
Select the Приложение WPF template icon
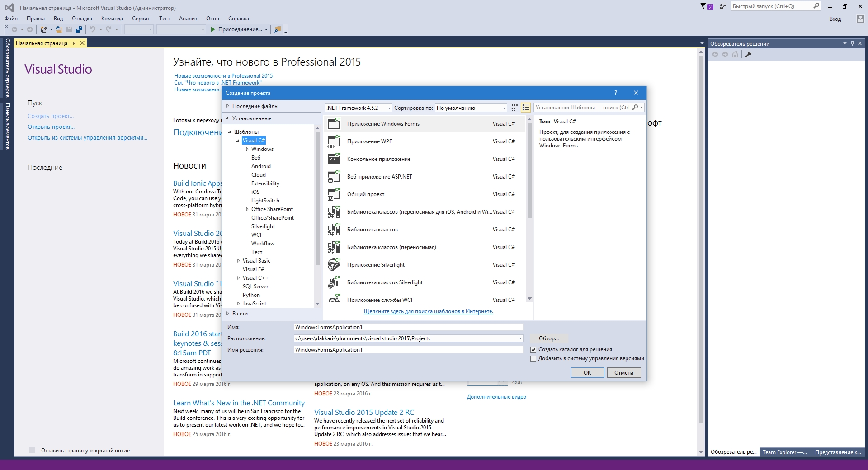click(334, 141)
